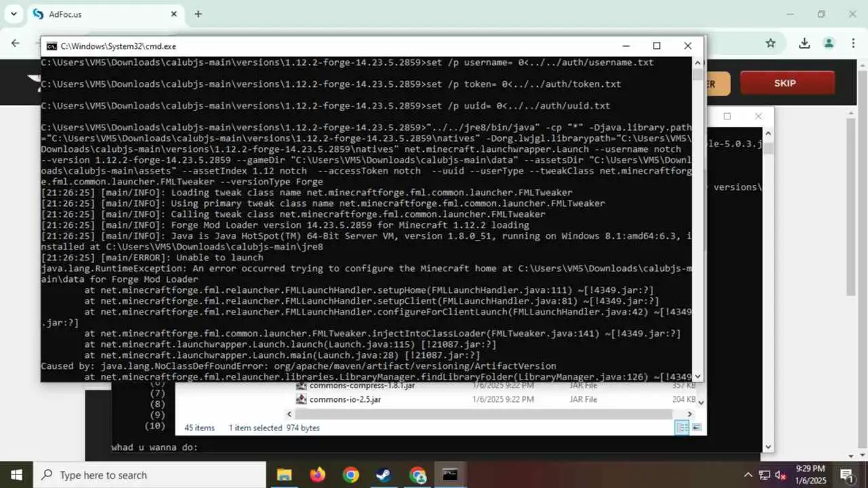Viewport: 868px width, 488px height.
Task: Open File Explorer from the taskbar
Action: pos(285,474)
